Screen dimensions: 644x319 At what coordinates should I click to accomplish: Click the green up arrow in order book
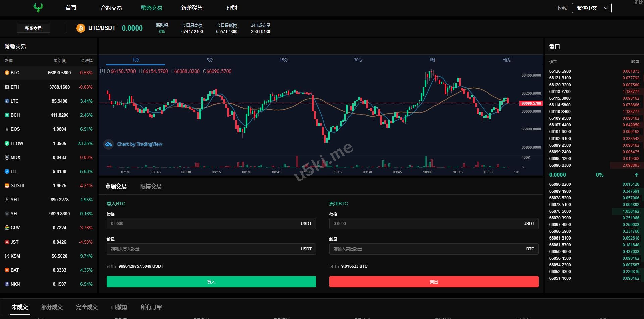(636, 175)
